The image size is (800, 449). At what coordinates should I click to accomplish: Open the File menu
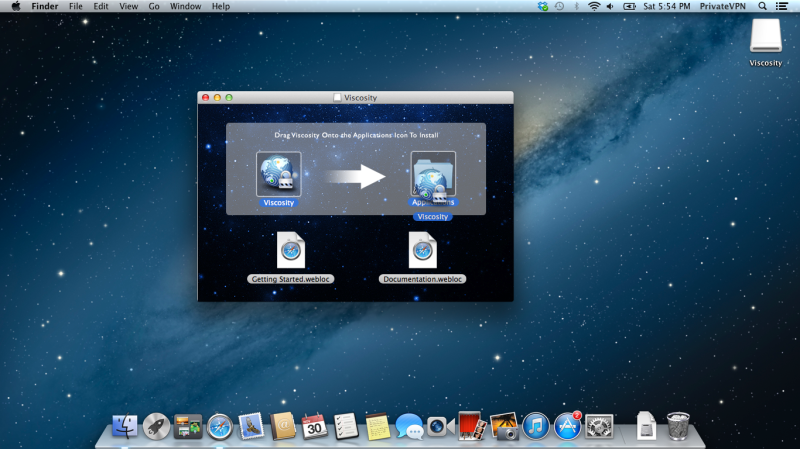pyautogui.click(x=76, y=6)
